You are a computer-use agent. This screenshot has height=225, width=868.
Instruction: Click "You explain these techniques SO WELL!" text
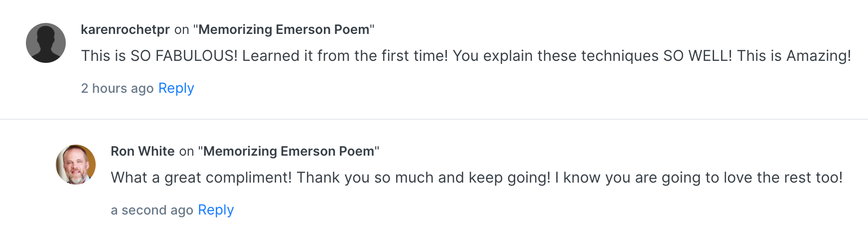(592, 56)
